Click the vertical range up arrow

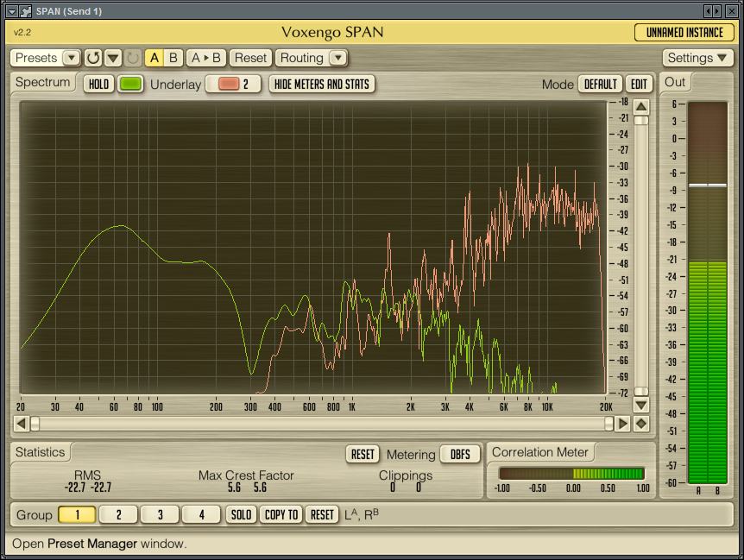click(641, 107)
